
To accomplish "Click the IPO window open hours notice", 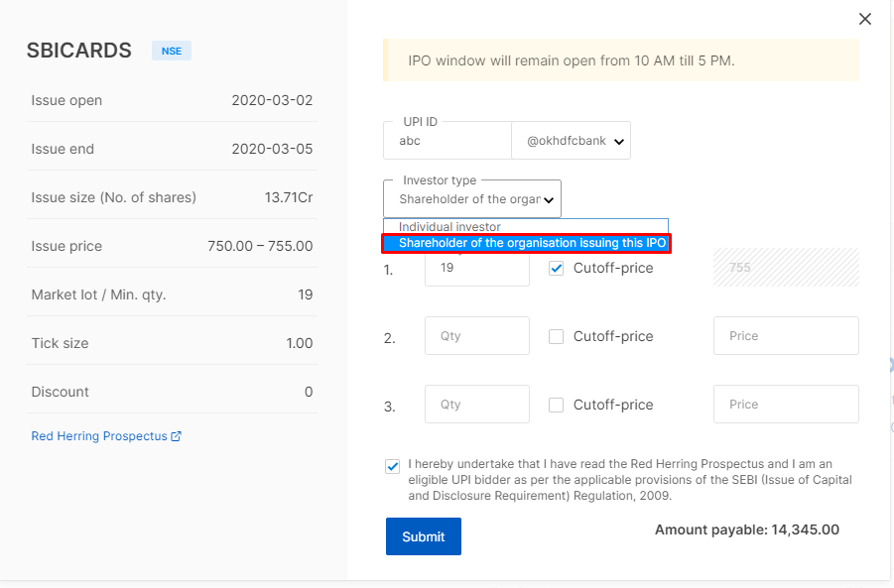I will click(x=621, y=60).
